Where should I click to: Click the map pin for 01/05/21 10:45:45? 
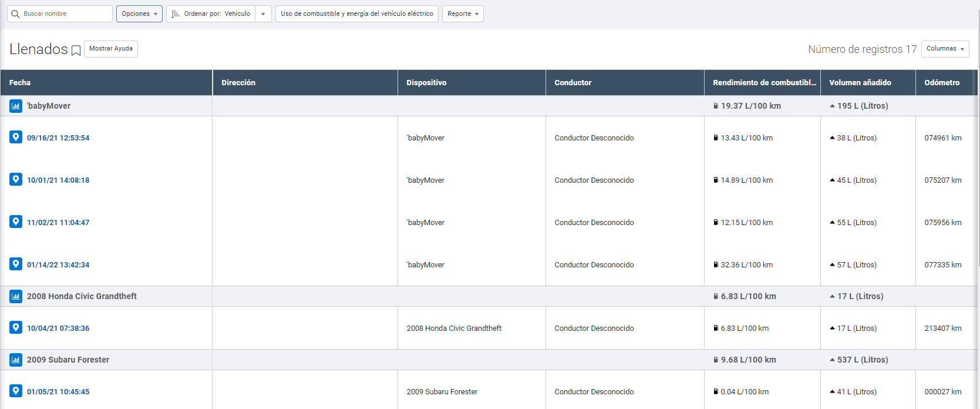(x=16, y=391)
